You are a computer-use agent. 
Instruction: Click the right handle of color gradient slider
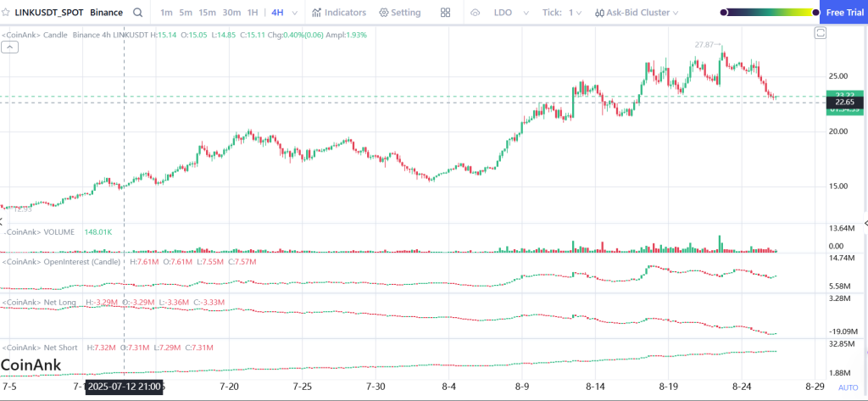[x=815, y=12]
